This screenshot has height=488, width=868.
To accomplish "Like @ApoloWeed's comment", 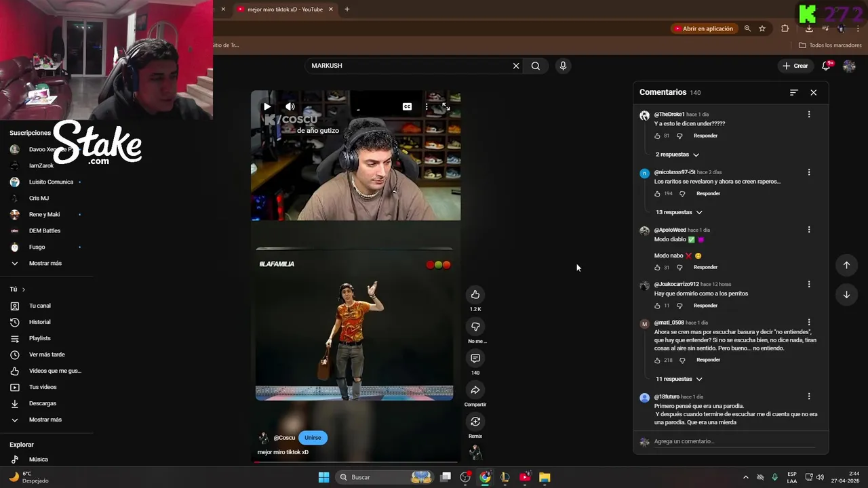I will point(657,267).
